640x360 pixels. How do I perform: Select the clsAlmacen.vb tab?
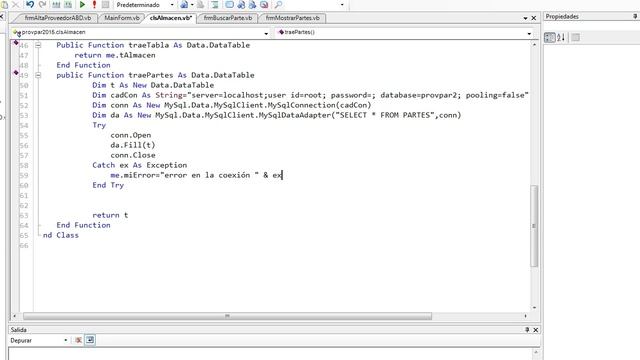click(x=171, y=18)
